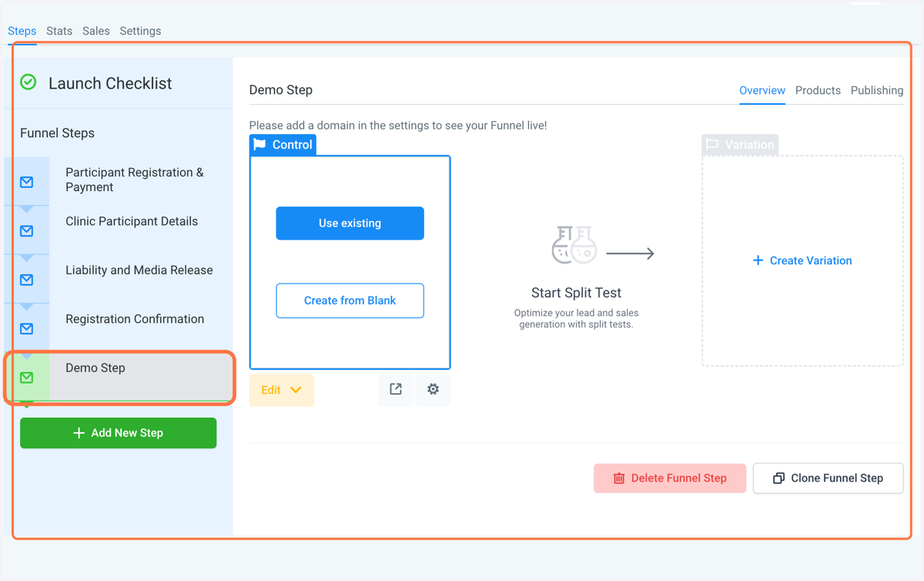Select envelope icon for Registration Confirmation
924x581 pixels.
click(27, 329)
